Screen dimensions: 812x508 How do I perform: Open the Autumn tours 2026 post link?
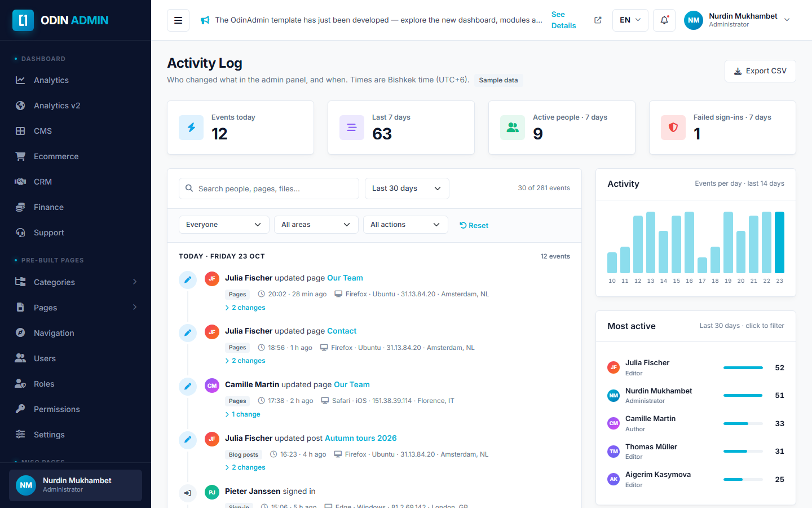pyautogui.click(x=361, y=438)
